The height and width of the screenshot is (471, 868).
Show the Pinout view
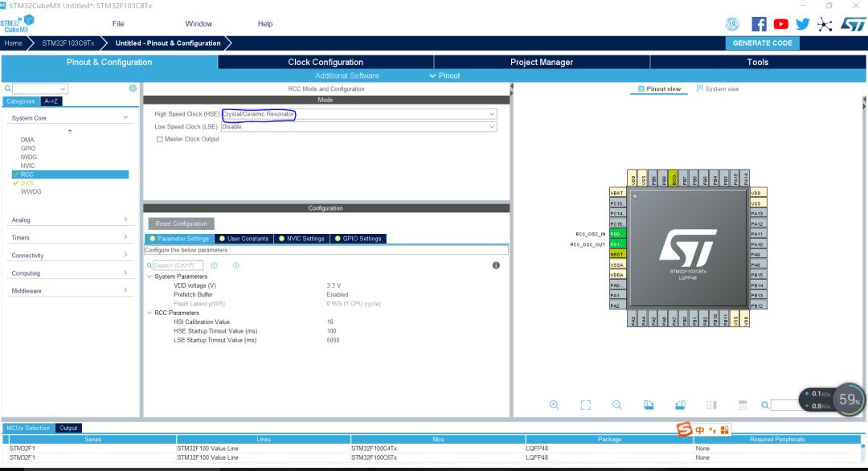click(659, 88)
